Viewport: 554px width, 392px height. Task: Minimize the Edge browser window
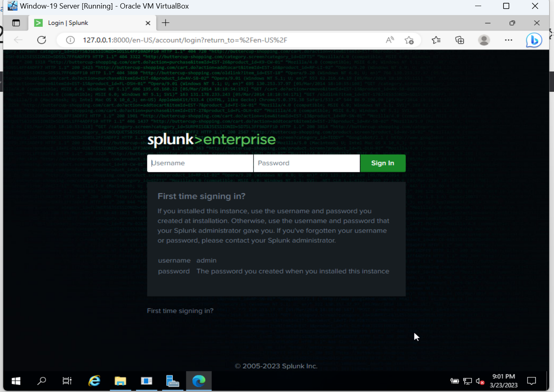click(x=488, y=23)
